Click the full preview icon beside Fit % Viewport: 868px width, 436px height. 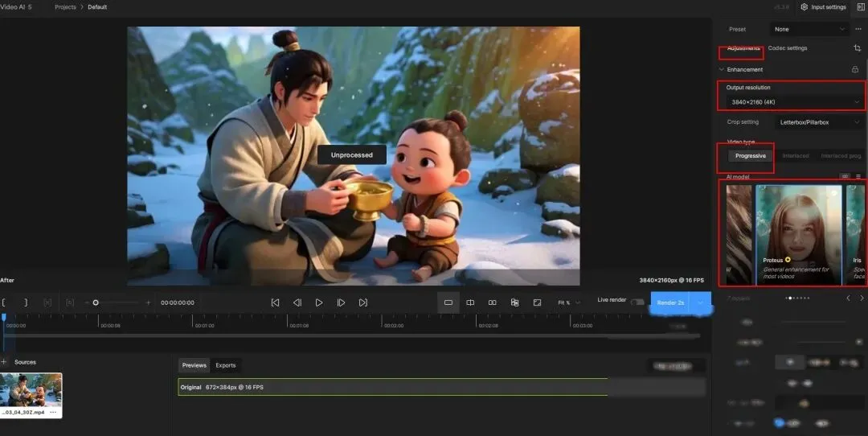[537, 302]
